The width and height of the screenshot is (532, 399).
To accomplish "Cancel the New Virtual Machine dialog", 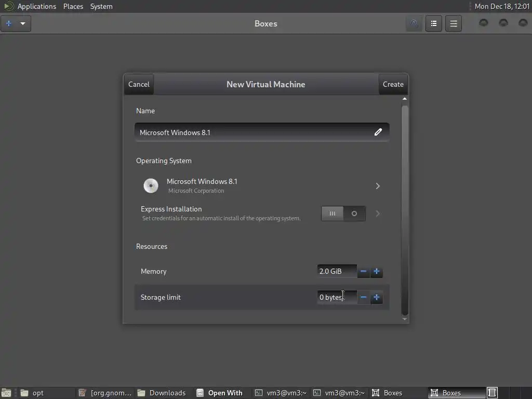I will (x=139, y=84).
